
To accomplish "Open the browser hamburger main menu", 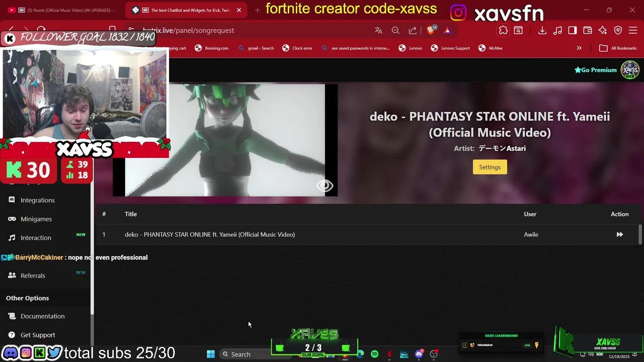I will point(633,30).
